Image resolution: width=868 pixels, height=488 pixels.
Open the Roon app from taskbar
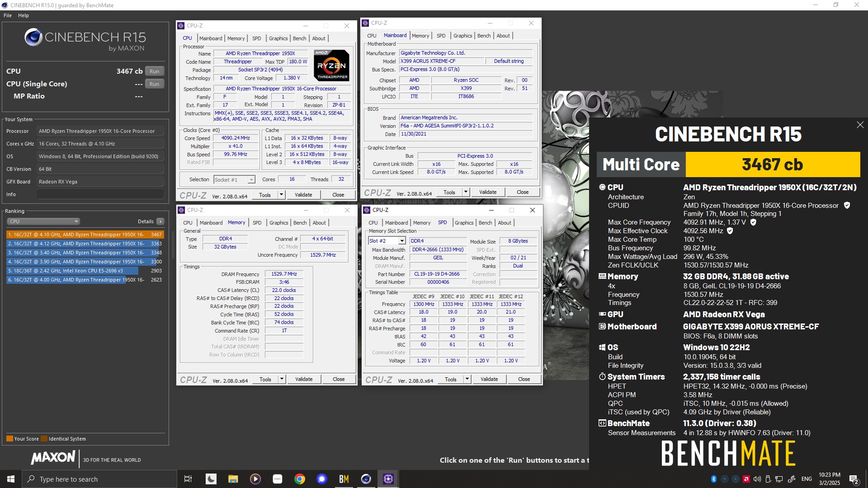pyautogui.click(x=277, y=479)
